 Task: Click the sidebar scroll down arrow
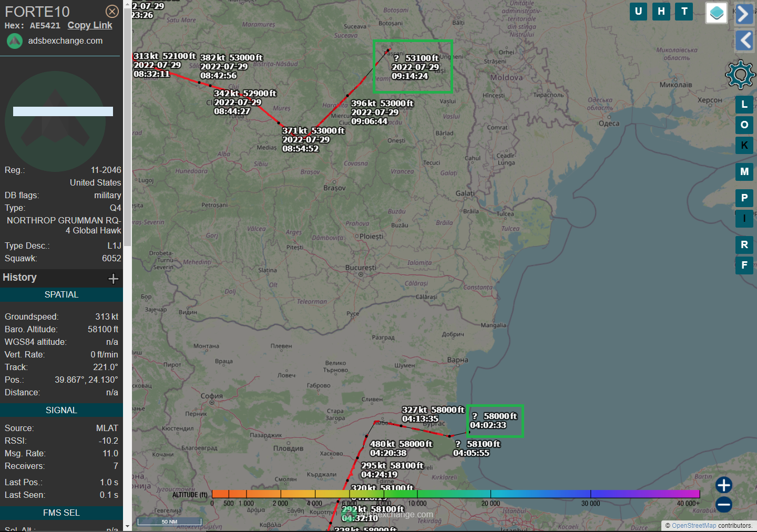coord(127,526)
